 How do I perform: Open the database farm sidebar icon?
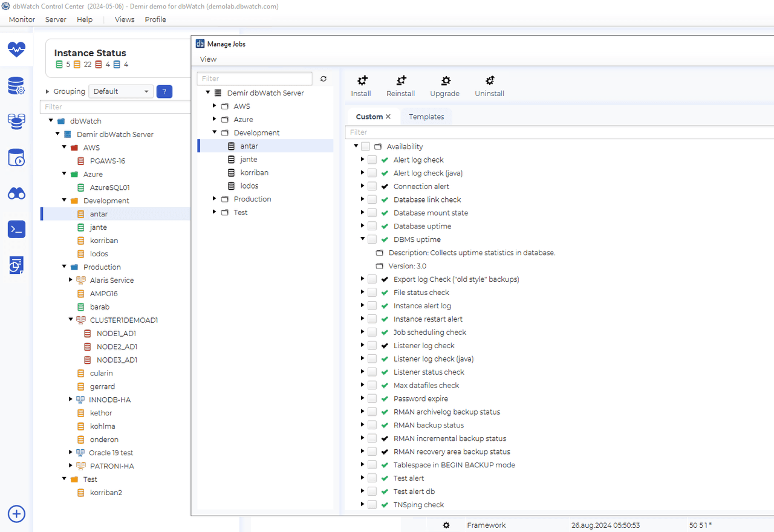click(16, 122)
